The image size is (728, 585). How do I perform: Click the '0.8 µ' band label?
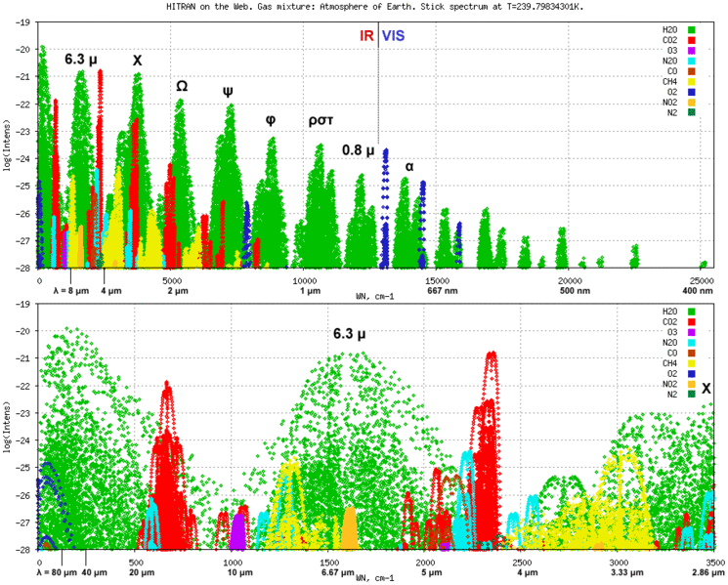(x=358, y=150)
